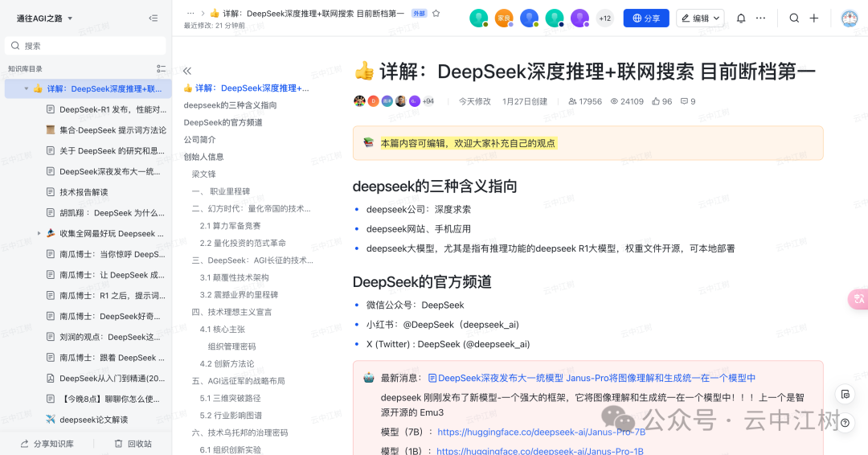Open the more options ellipsis menu
Image resolution: width=868 pixels, height=455 pixels.
coord(760,18)
